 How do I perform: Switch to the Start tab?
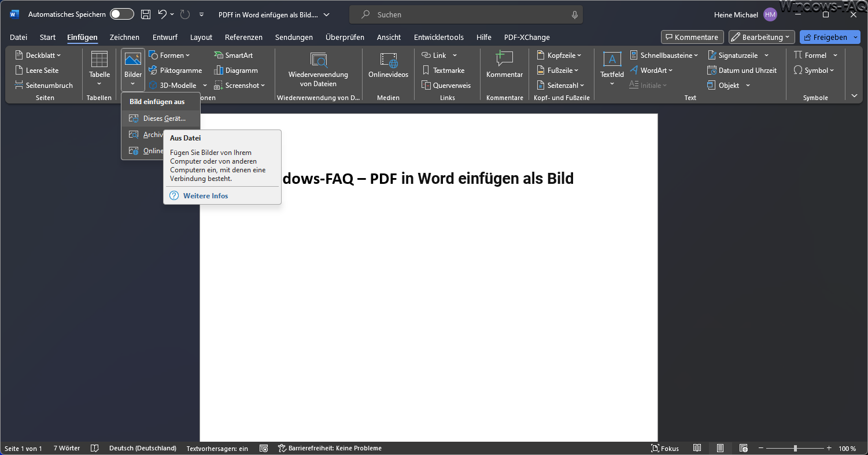47,37
